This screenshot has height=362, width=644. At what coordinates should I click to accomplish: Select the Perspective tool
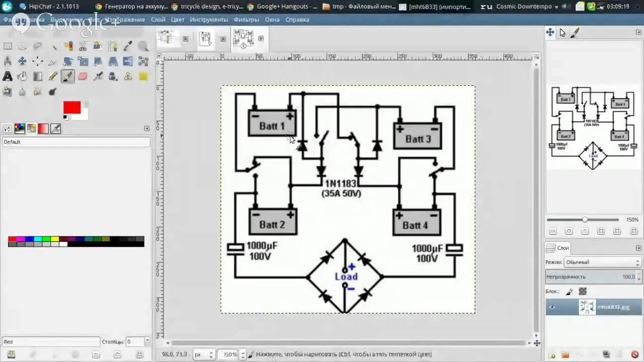tap(113, 61)
